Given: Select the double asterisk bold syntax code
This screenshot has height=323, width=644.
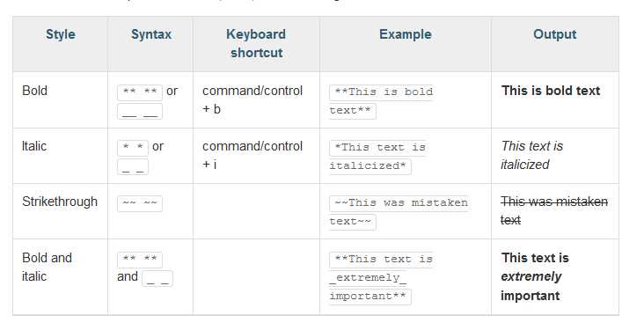Looking at the screenshot, I should [x=140, y=92].
